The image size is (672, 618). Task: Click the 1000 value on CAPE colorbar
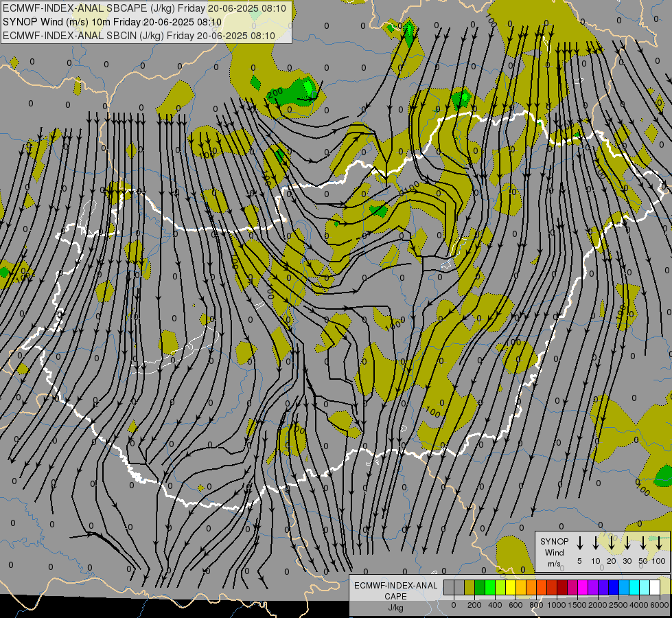[557, 605]
